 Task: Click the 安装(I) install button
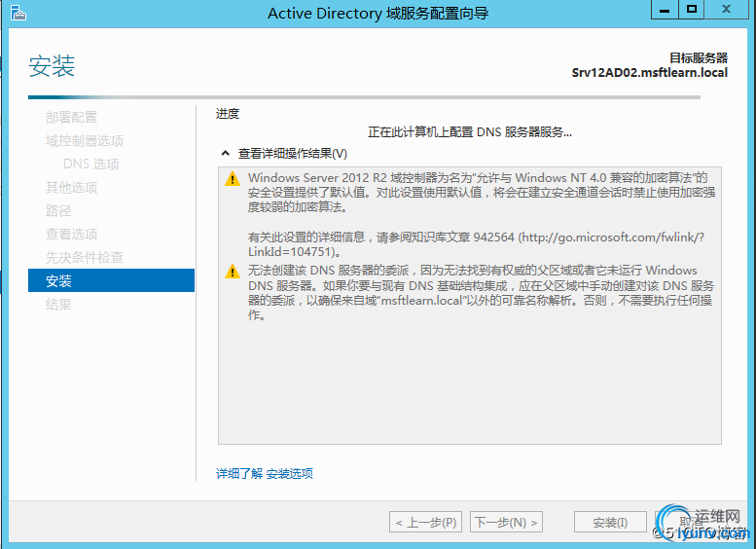pyautogui.click(x=610, y=522)
